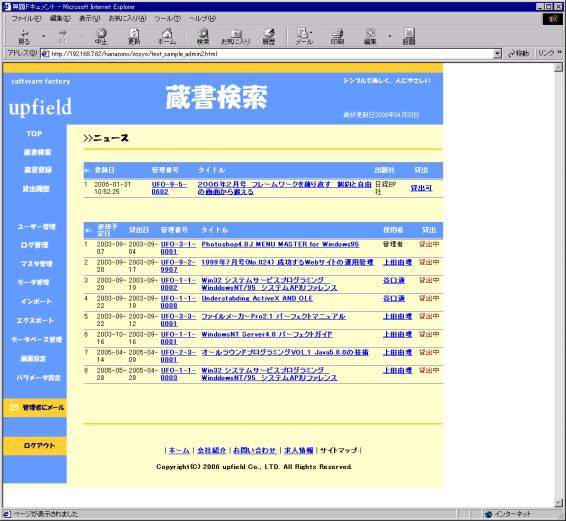Viewport: 566px width, 521px height.
Task: Open マスタ管理 in the sidebar
Action: (x=36, y=264)
